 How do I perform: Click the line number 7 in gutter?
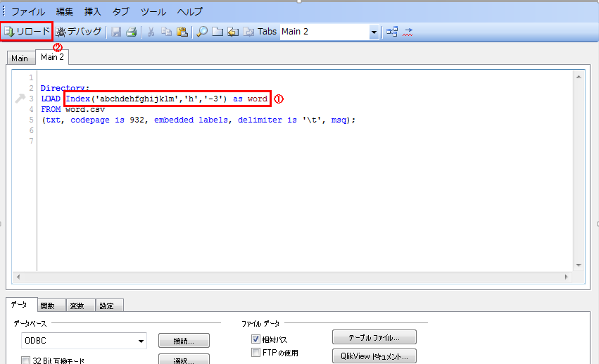pos(32,141)
